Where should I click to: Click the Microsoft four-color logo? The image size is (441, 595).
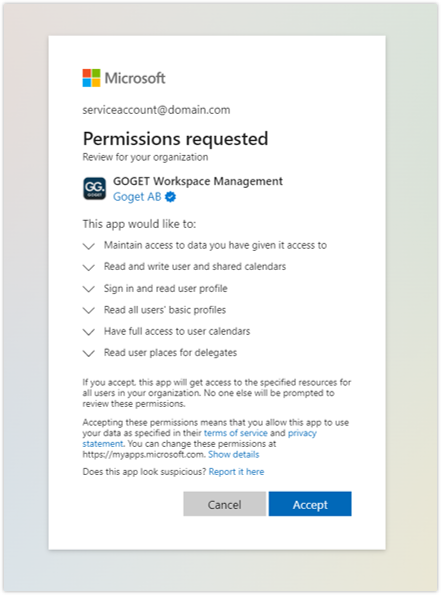[x=91, y=78]
